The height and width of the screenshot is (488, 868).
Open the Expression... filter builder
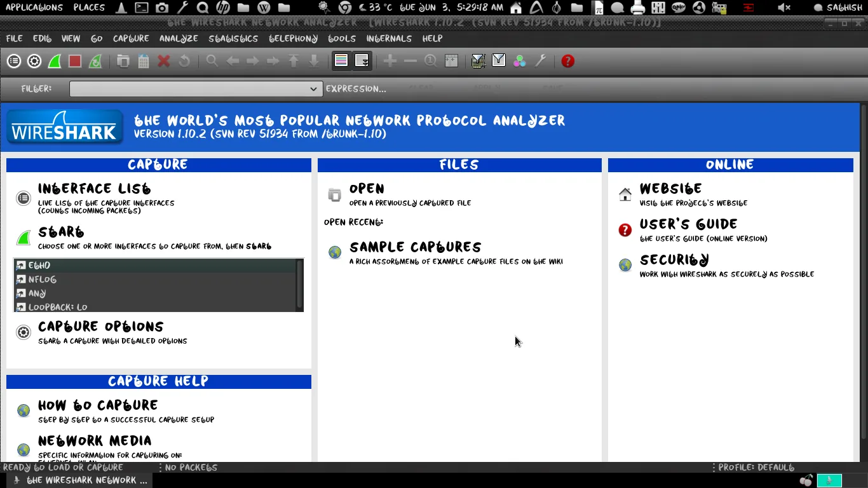point(356,89)
